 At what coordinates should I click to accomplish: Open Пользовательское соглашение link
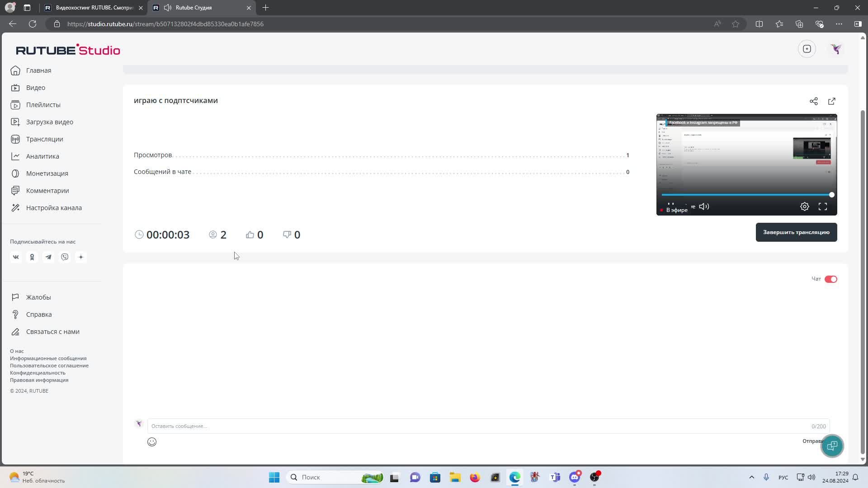[49, 366]
